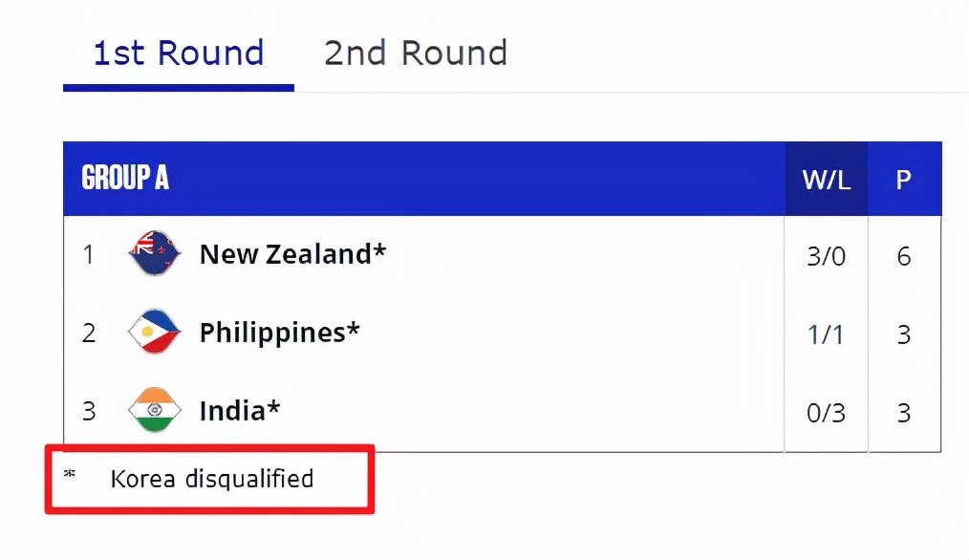Viewport: 969px width, 560px height.
Task: Click the India flag icon
Action: [155, 411]
